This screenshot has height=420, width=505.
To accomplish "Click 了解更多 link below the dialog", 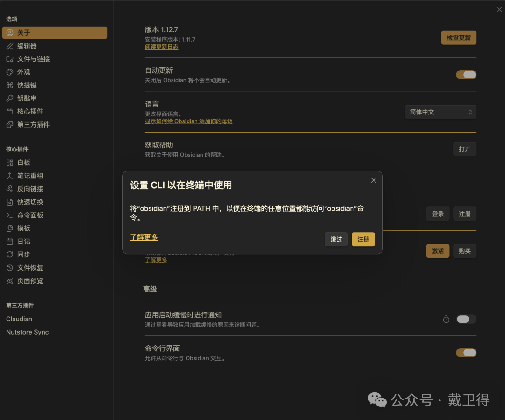I will click(x=156, y=260).
